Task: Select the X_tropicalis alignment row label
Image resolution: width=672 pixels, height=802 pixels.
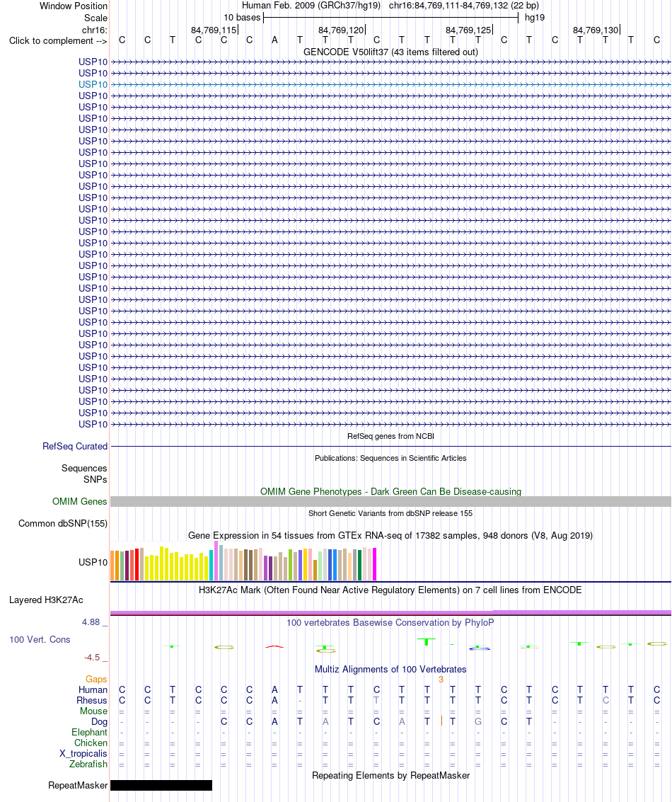Action: (x=83, y=753)
